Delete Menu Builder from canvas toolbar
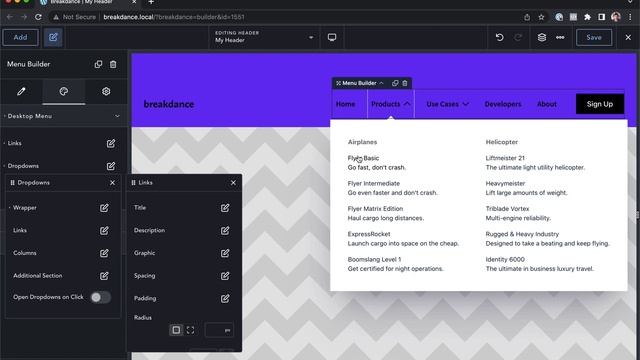 (405, 83)
